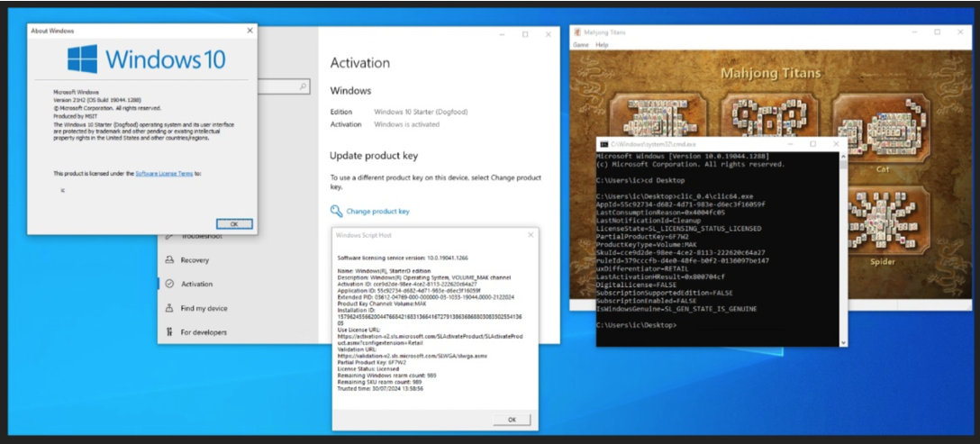Viewport: 980px width, 444px height.
Task: Click 'Partial Product Key: 6F7W2' in Script Host
Action: [x=372, y=362]
